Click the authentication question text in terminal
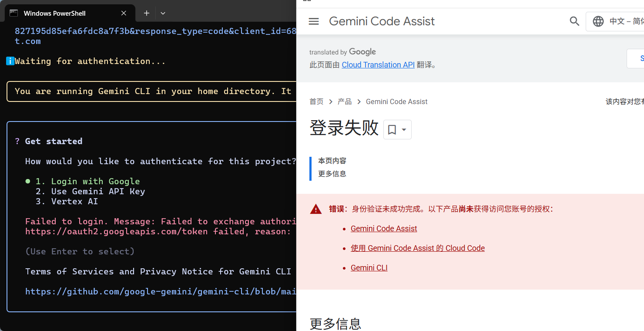Screen dimensions: 644x331 pos(161,161)
